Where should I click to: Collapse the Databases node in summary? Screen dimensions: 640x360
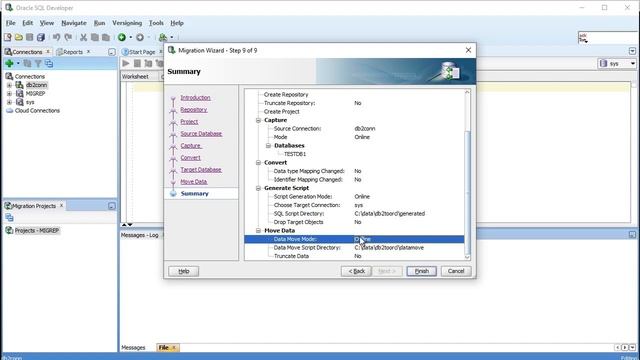(x=268, y=146)
